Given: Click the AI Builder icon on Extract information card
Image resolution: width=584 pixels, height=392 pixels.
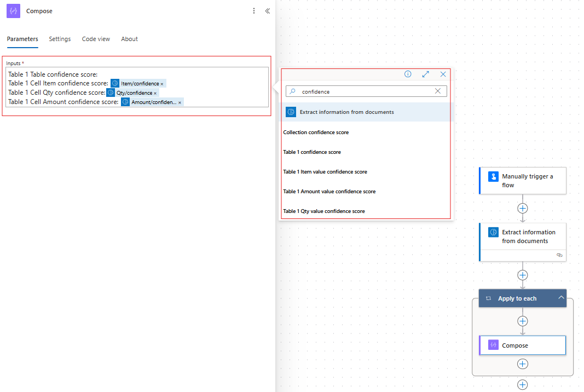Looking at the screenshot, I should (493, 232).
